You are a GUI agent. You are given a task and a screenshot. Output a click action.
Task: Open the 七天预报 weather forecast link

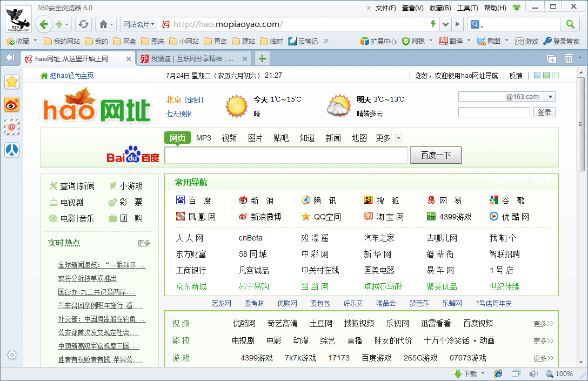point(179,113)
